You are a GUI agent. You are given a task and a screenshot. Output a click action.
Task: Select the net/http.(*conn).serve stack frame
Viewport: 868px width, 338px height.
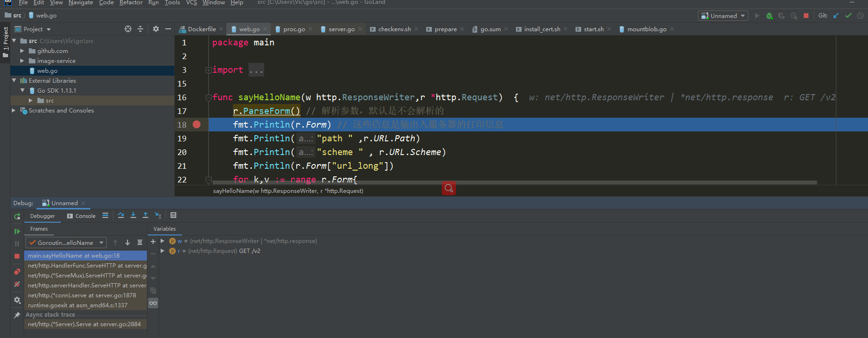pos(82,295)
